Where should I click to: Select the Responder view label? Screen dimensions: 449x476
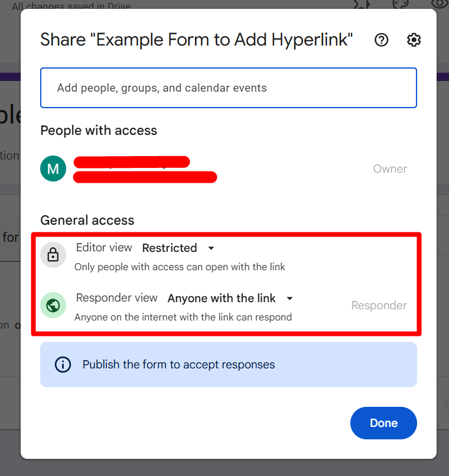click(116, 297)
